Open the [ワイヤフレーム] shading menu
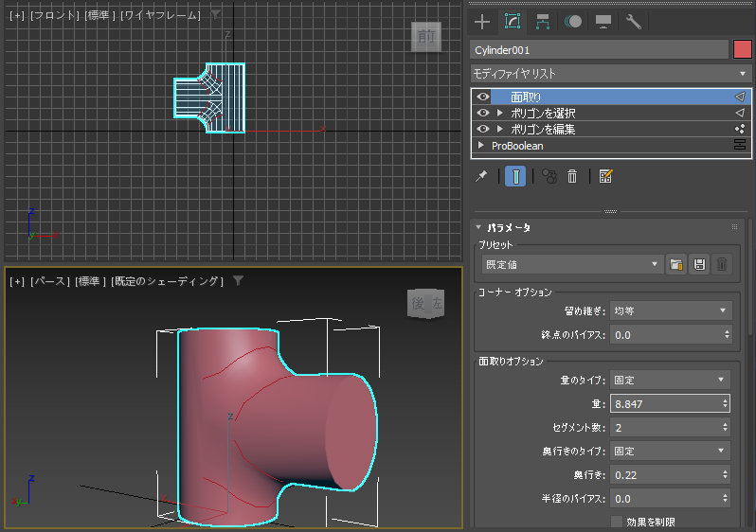 160,15
